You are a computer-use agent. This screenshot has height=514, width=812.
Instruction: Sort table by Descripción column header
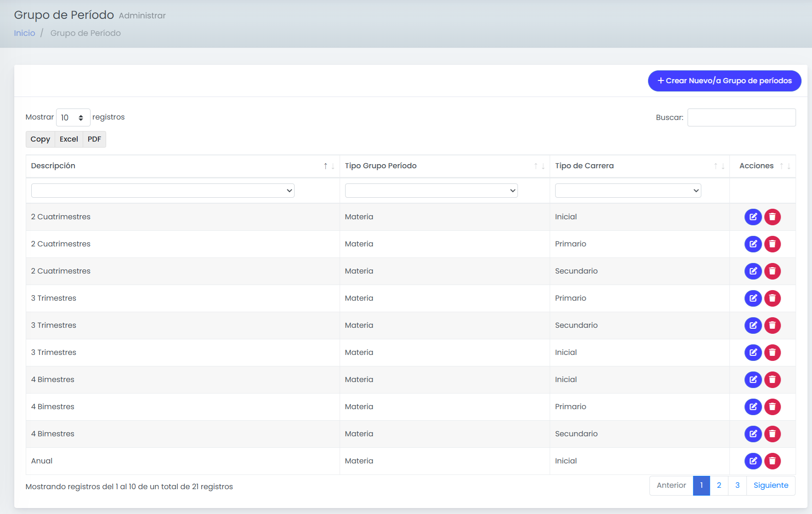point(183,166)
